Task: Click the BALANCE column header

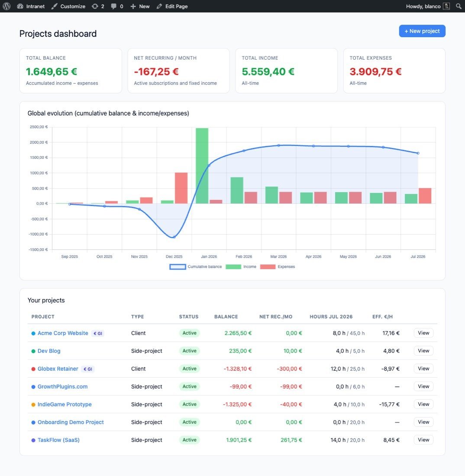Action: point(226,317)
